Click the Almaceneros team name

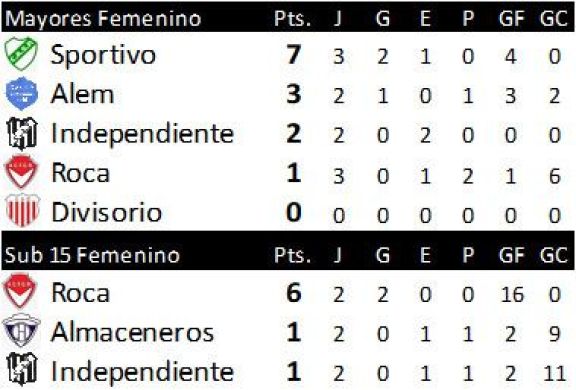(132, 332)
